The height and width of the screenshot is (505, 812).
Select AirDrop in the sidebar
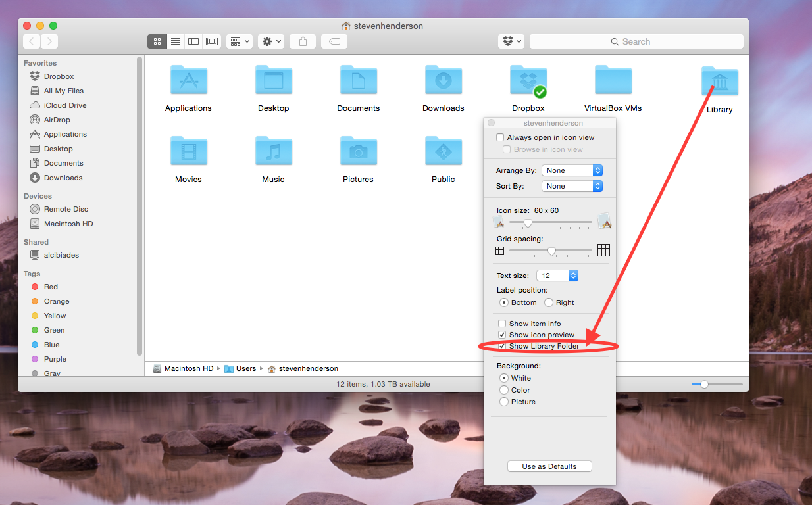click(x=57, y=120)
